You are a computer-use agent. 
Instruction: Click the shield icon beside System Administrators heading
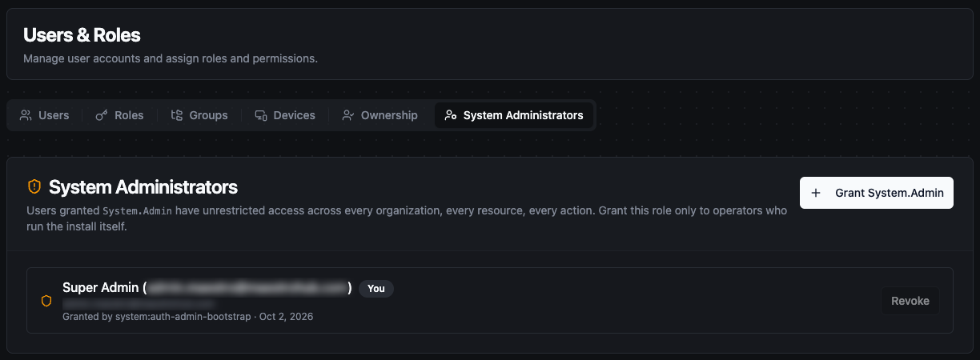tap(34, 186)
